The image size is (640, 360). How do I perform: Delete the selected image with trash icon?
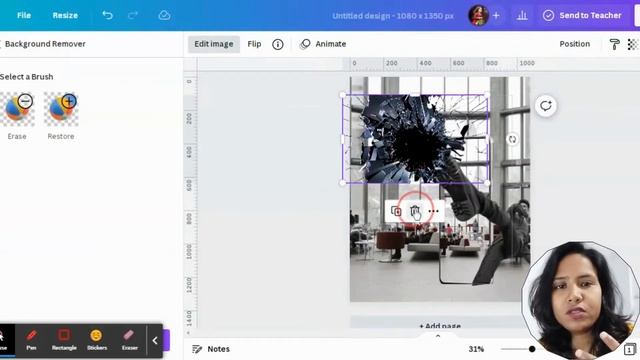click(415, 211)
